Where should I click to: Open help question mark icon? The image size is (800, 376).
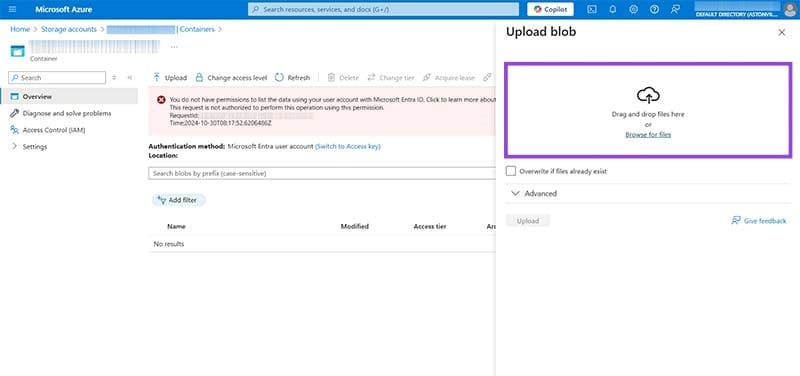[x=655, y=9]
